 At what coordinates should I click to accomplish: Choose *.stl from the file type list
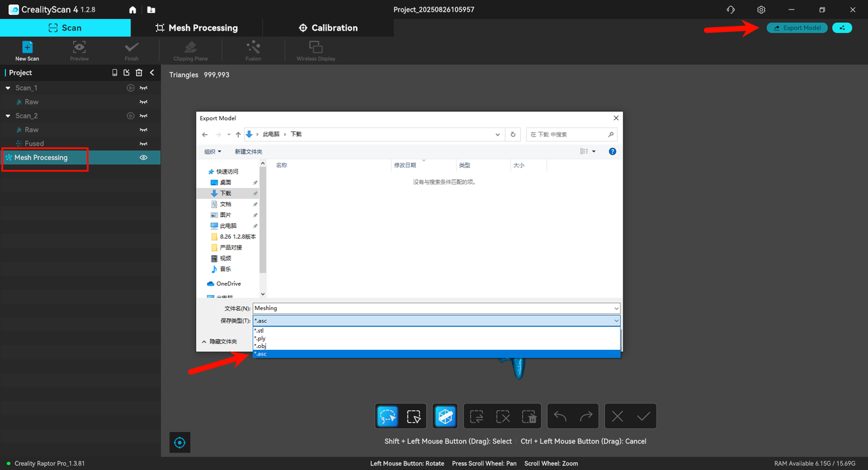(x=259, y=331)
